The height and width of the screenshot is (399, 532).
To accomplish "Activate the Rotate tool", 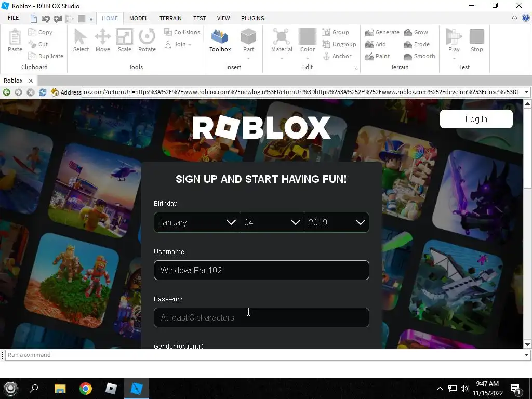I will pos(147,41).
